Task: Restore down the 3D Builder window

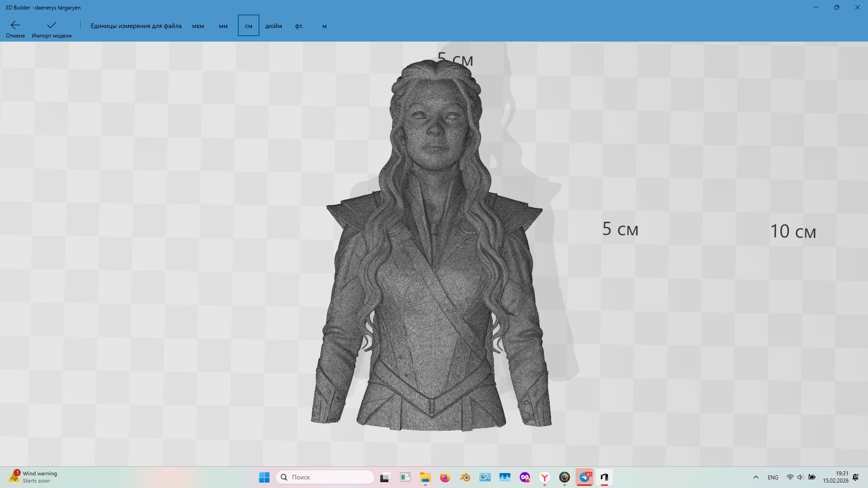Action: [837, 7]
